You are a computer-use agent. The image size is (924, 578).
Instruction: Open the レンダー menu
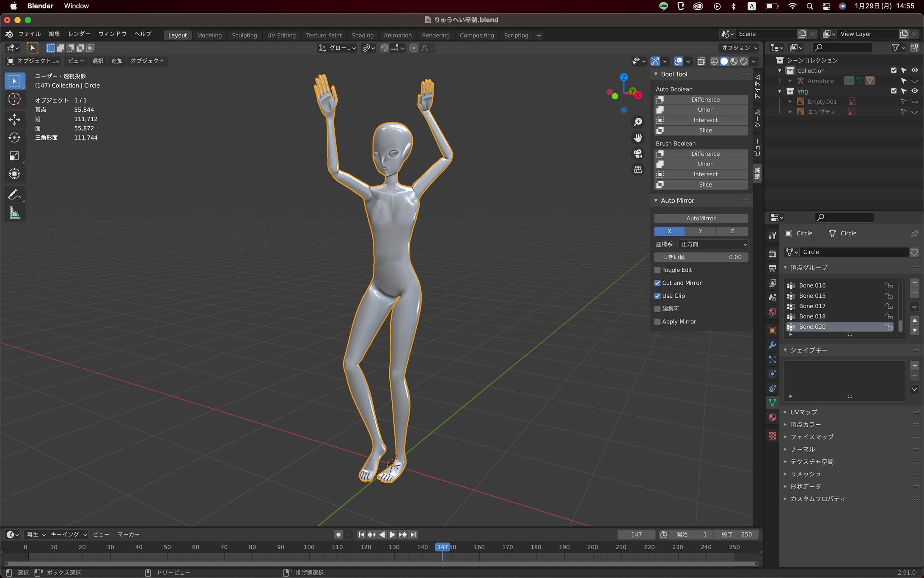(79, 34)
